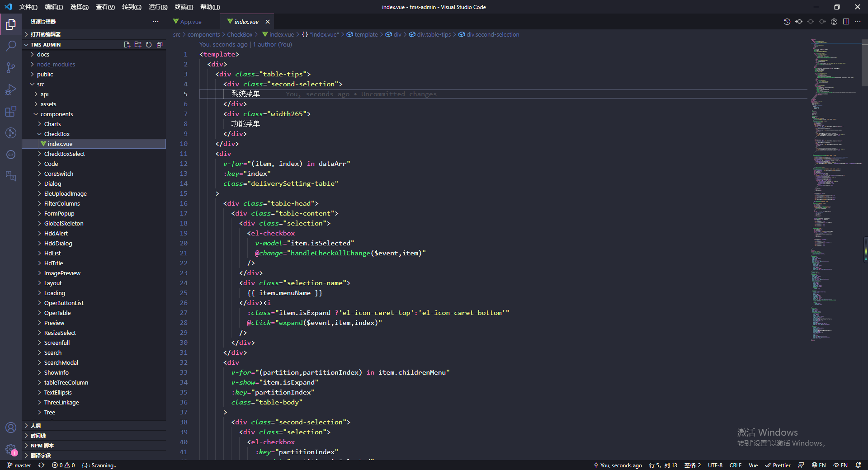Image resolution: width=868 pixels, height=470 pixels.
Task: Click the feedback icon in status bar
Action: tap(801, 465)
